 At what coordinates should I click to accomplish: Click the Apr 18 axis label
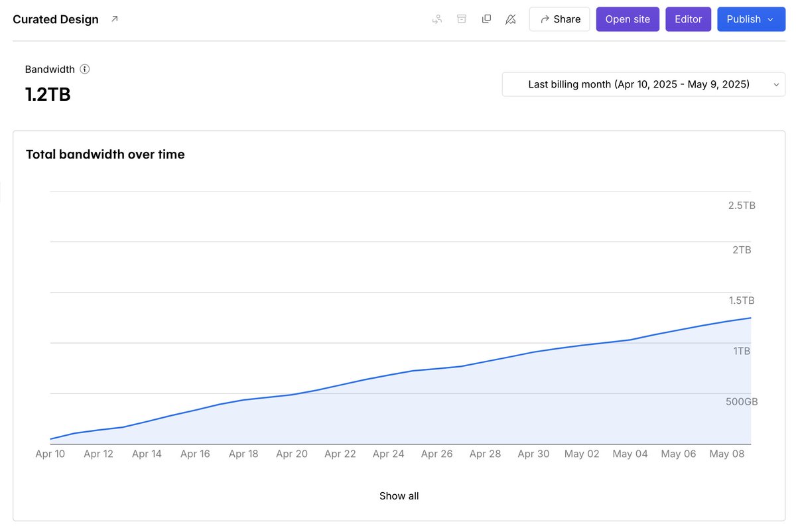[x=243, y=454]
